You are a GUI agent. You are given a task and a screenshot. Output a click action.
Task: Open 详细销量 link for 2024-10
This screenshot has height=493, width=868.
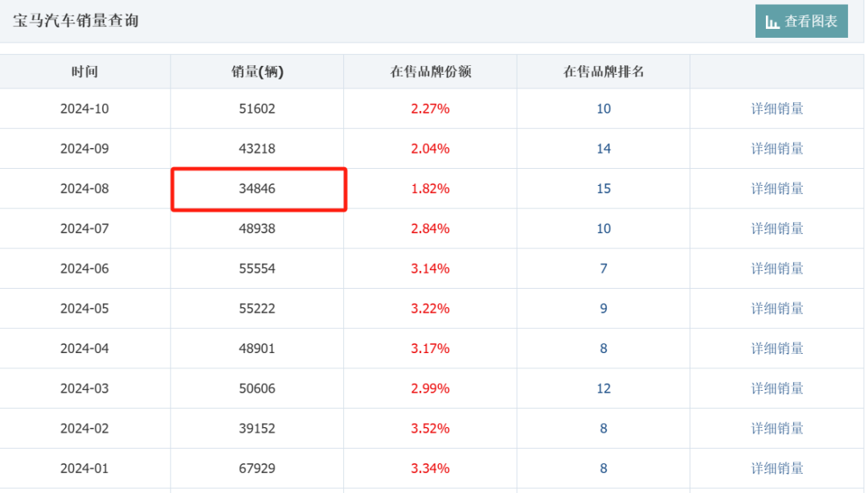tap(776, 109)
